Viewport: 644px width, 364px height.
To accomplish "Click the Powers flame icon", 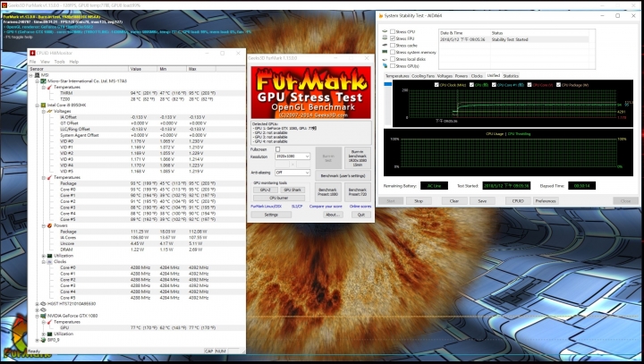I will click(50, 225).
